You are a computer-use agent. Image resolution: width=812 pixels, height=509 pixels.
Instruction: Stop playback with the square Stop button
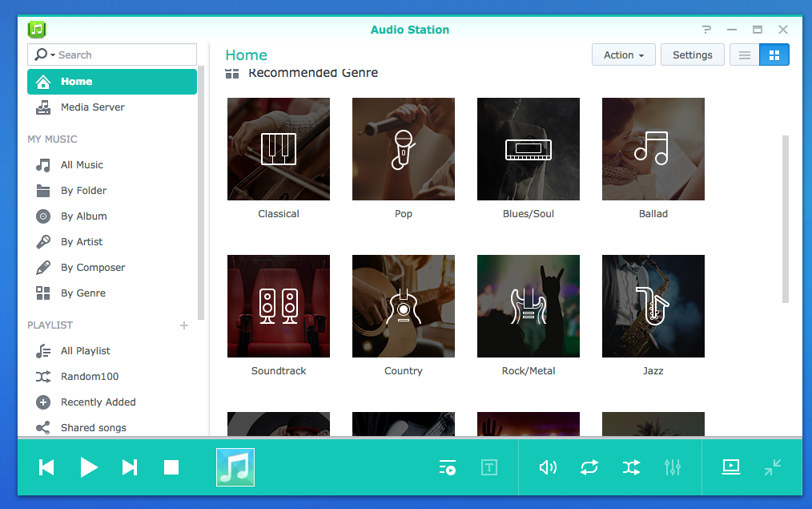[x=171, y=467]
